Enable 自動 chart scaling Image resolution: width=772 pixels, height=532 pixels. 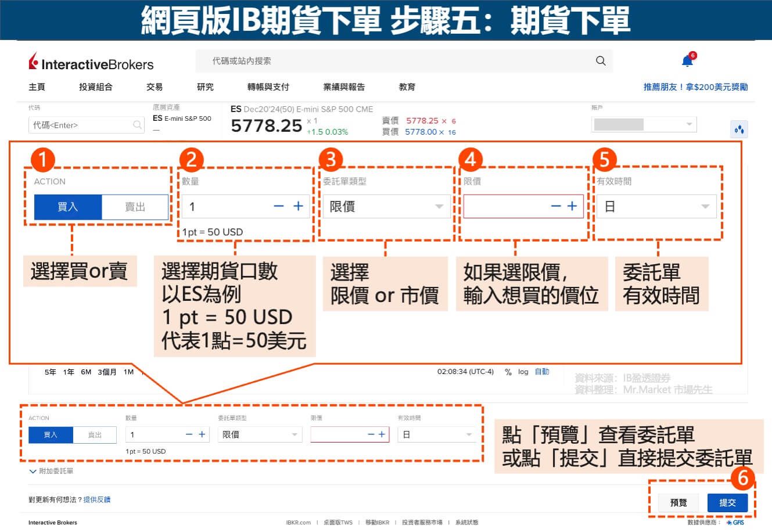(x=542, y=372)
